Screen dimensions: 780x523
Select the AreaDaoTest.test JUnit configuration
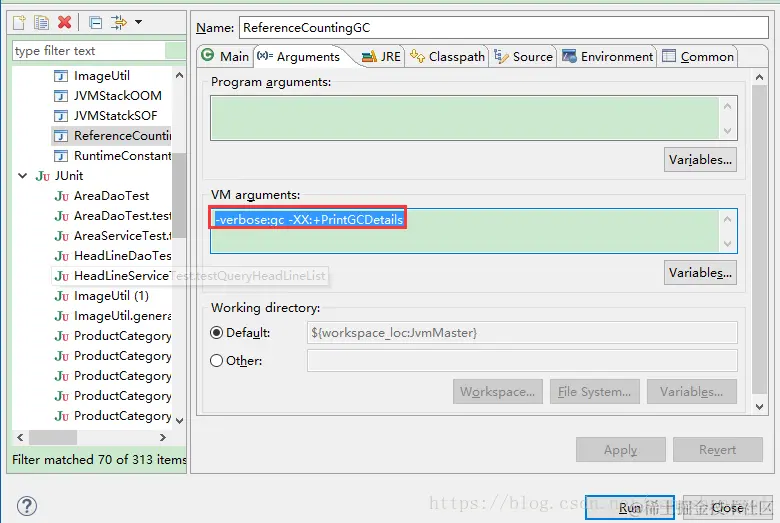(x=122, y=215)
